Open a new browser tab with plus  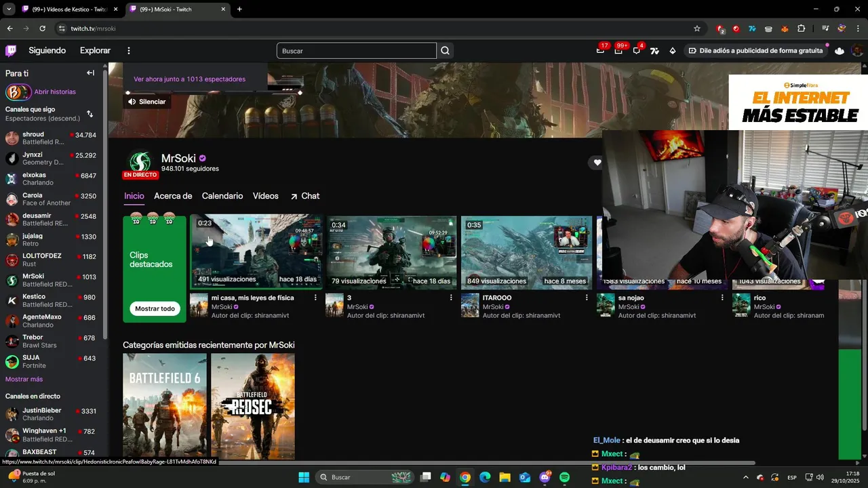239,9
